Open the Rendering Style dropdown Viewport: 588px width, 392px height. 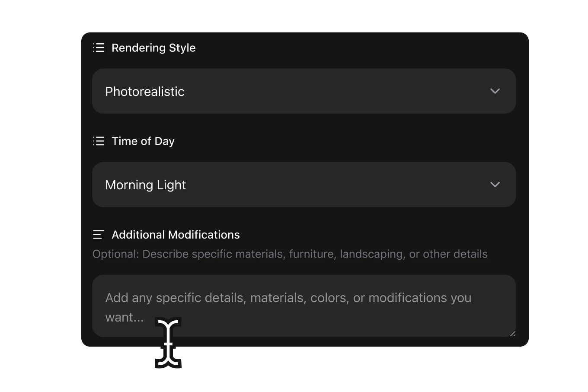pos(304,91)
